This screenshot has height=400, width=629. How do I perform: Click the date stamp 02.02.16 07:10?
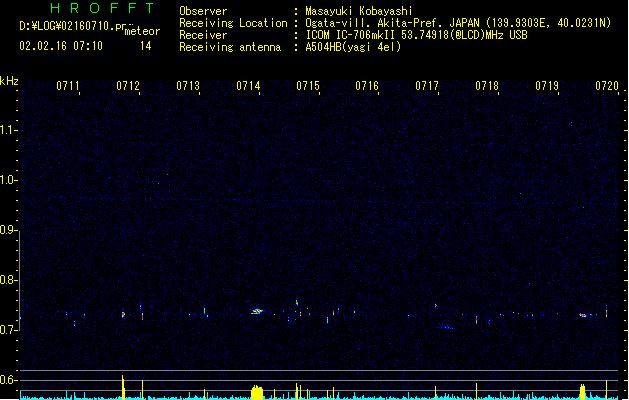point(61,46)
